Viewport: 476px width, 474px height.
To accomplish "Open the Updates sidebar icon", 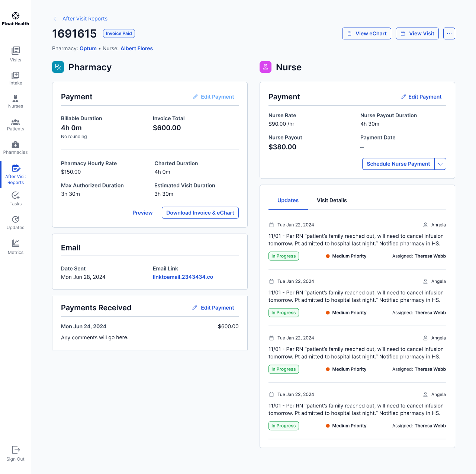I will coord(16,220).
